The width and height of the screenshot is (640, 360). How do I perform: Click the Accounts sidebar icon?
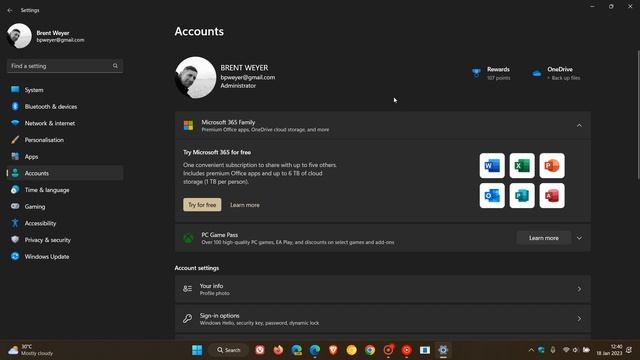pyautogui.click(x=15, y=173)
